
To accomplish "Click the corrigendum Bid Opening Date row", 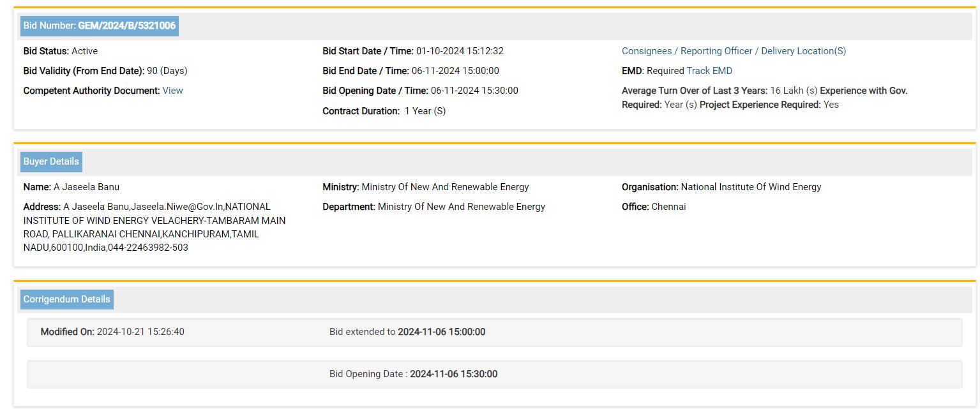I will point(413,374).
